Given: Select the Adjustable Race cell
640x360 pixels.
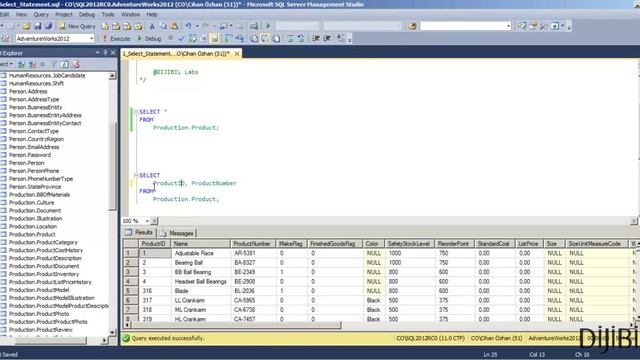Looking at the screenshot, I should tap(200, 253).
